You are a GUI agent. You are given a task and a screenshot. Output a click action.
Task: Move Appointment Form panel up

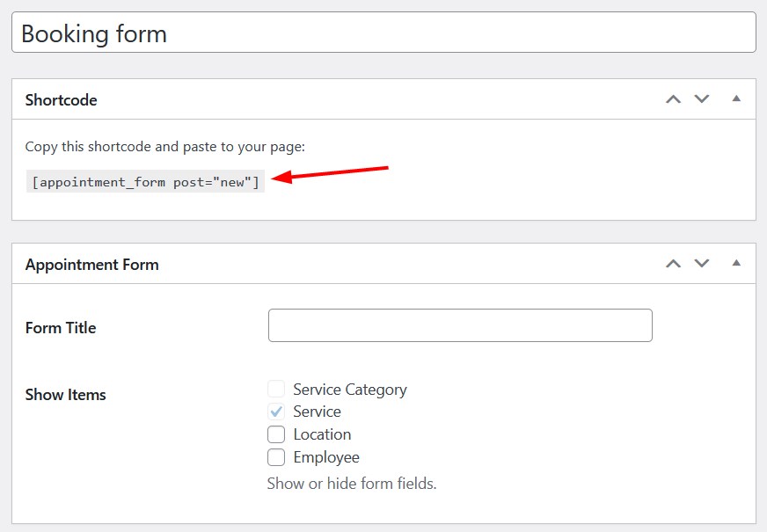(674, 264)
